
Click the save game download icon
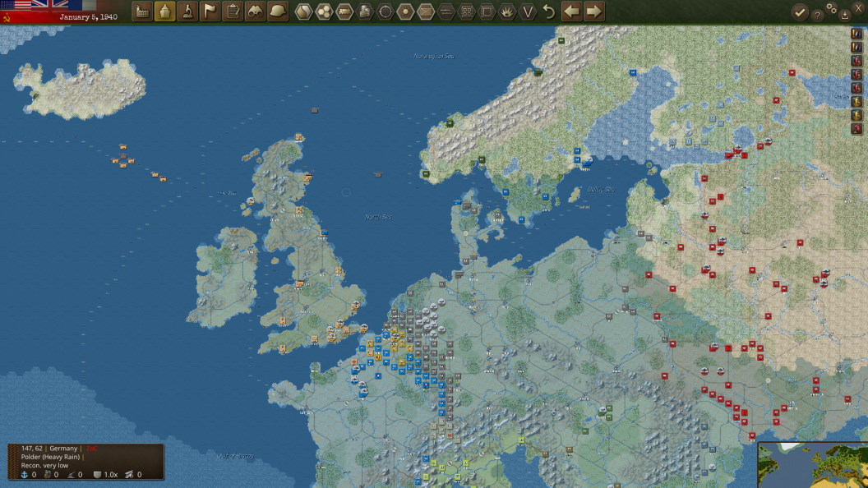(845, 16)
